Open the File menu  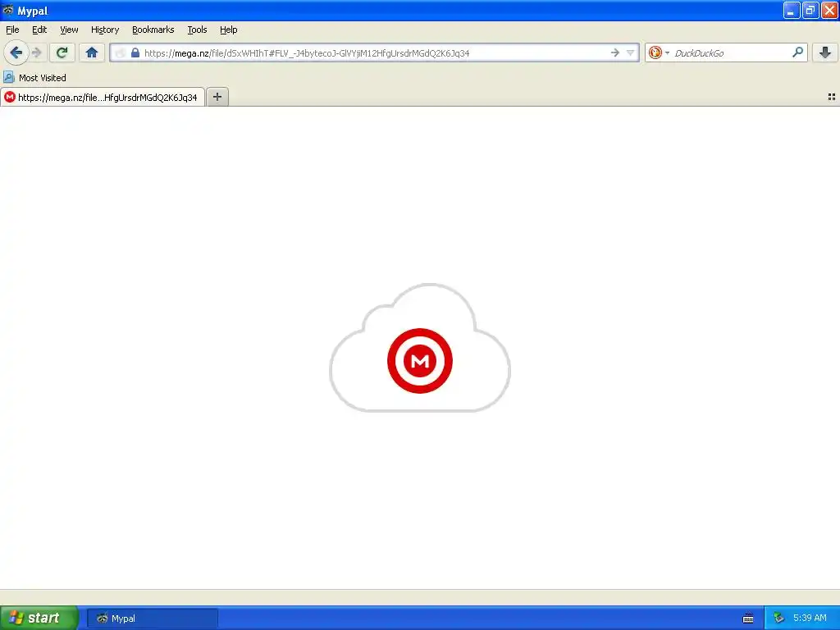pyautogui.click(x=12, y=30)
